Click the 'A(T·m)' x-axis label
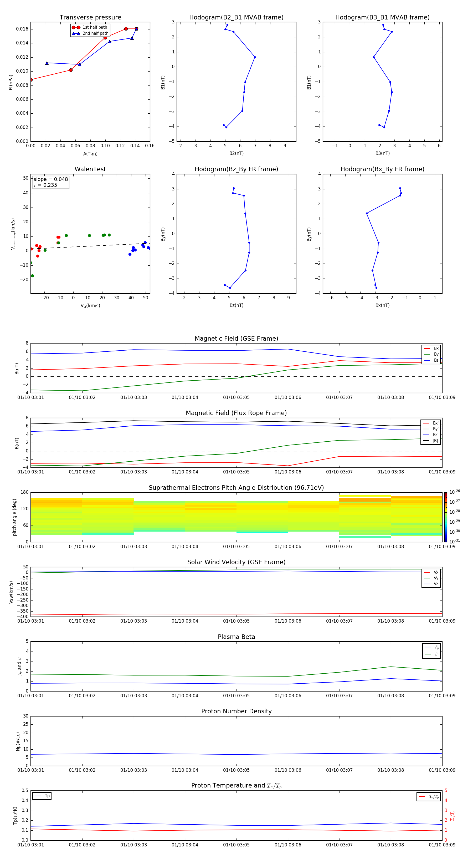The height and width of the screenshot is (868, 473). pos(90,154)
